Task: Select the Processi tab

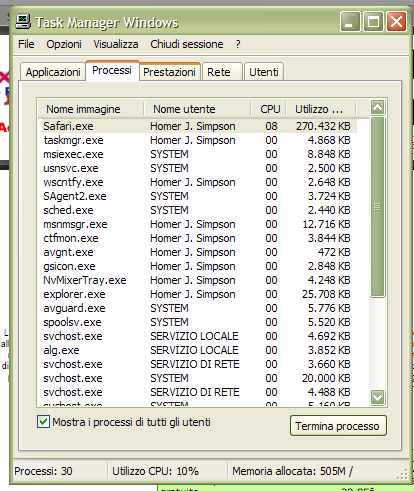Action: pos(112,70)
